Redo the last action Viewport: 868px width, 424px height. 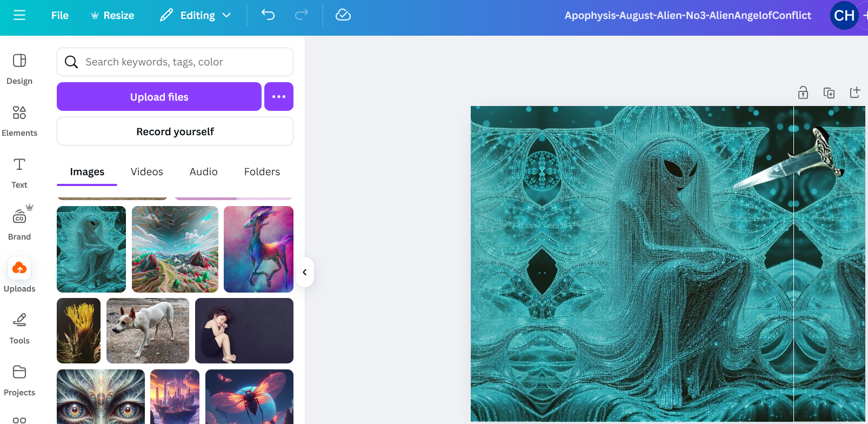click(x=302, y=15)
